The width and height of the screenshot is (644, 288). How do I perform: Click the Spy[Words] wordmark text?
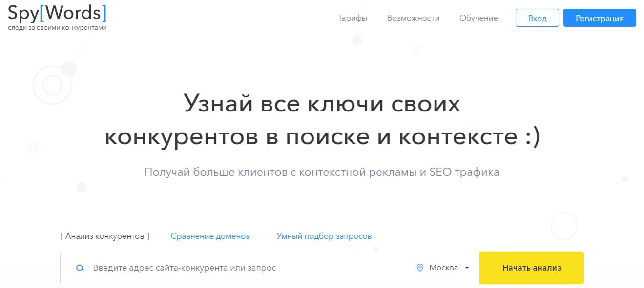(x=56, y=13)
